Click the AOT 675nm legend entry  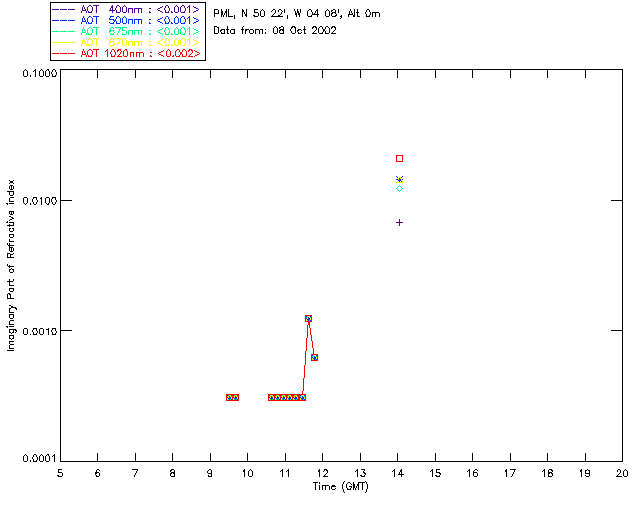(x=127, y=31)
